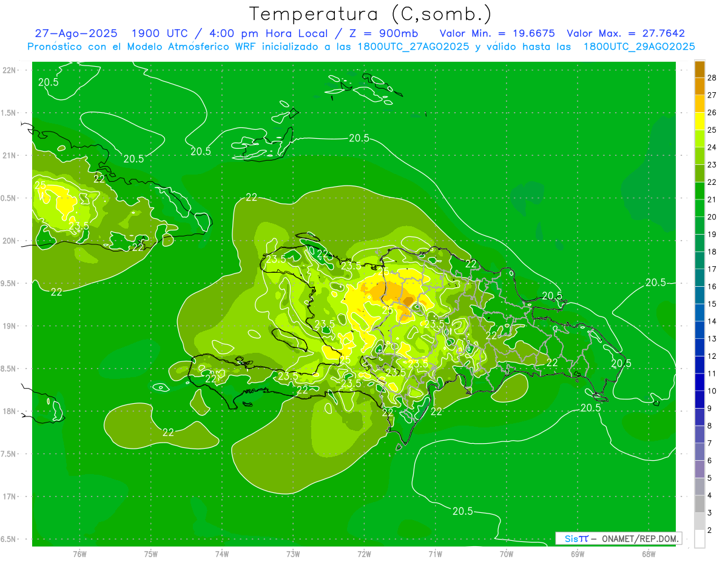Screen dimensions: 728x562
Task: Click the "Valor Min. = 19.6675" text
Action: (497, 33)
